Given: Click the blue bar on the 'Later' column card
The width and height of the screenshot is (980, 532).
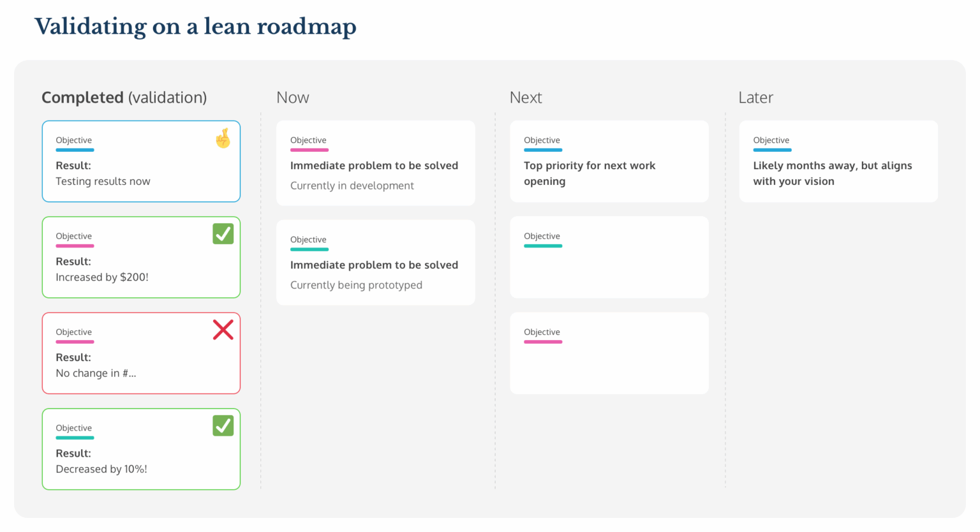Looking at the screenshot, I should pyautogui.click(x=772, y=150).
